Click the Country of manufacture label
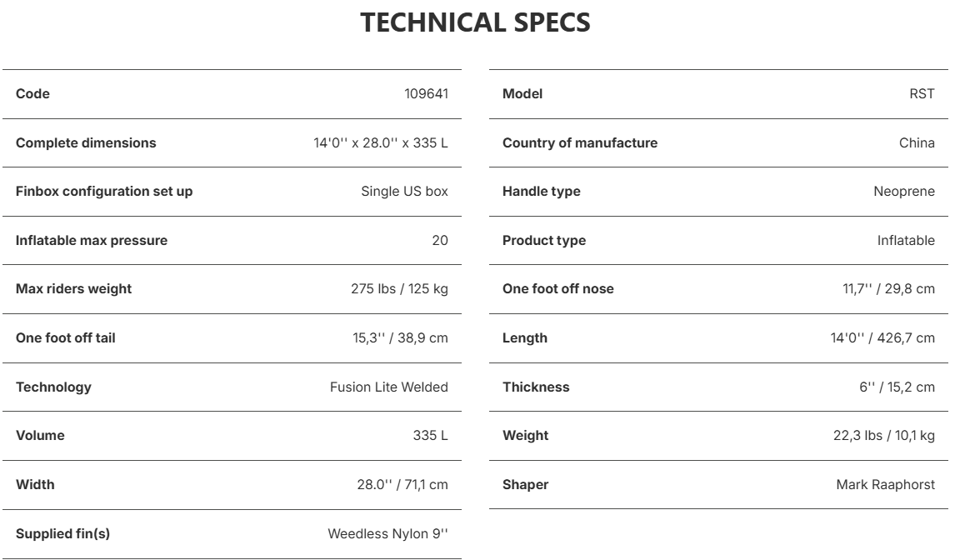 click(580, 142)
